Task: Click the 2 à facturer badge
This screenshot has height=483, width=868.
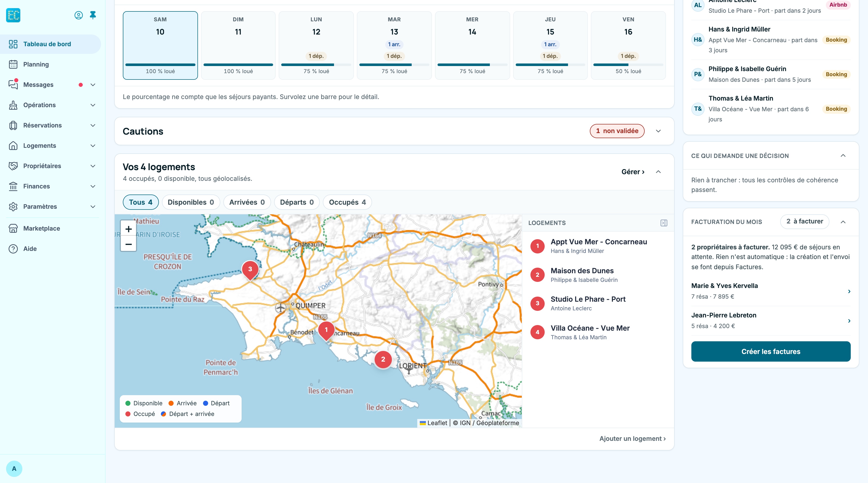Action: coord(805,221)
